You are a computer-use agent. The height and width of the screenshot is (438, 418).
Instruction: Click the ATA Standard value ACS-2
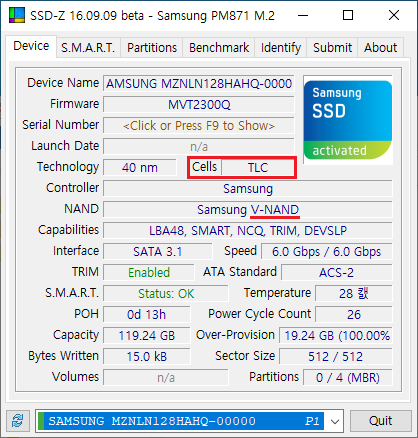coord(337,273)
